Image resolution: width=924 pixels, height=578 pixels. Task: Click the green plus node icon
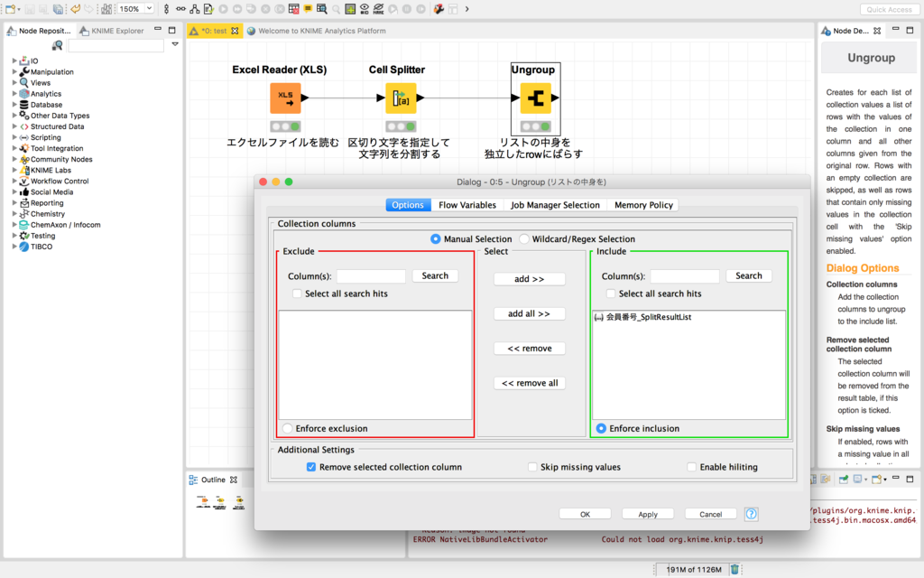(350, 9)
